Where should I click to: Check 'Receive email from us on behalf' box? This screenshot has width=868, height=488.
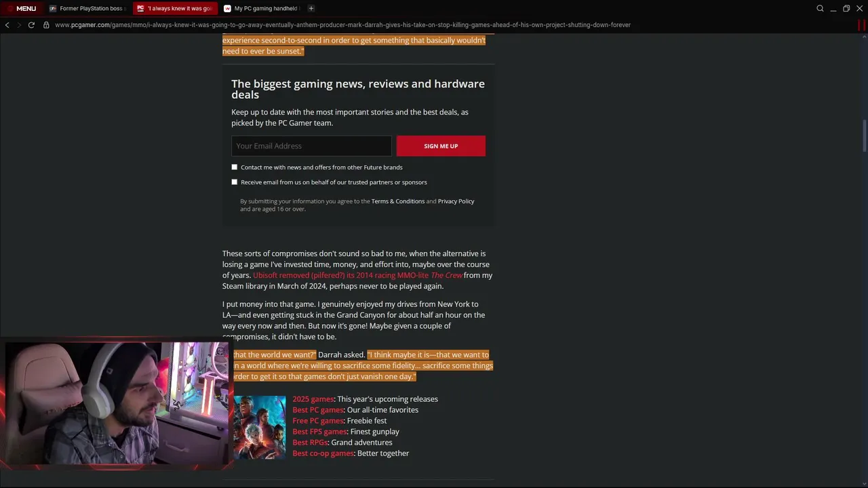pyautogui.click(x=235, y=182)
